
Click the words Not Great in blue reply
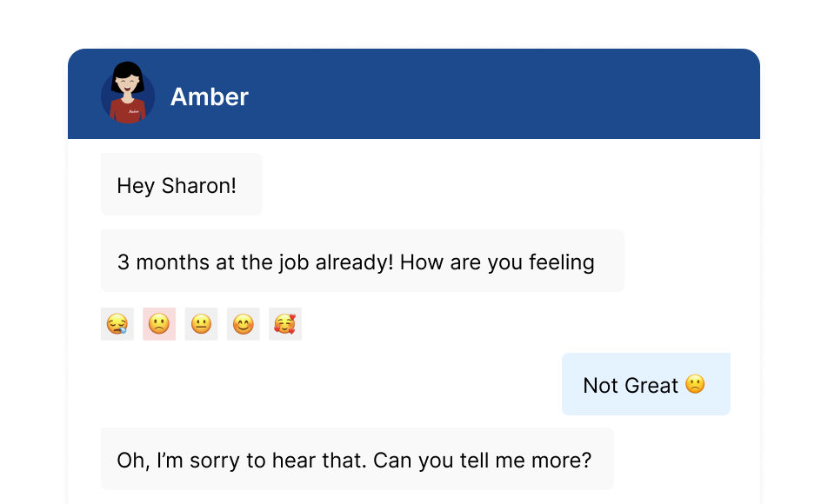630,385
